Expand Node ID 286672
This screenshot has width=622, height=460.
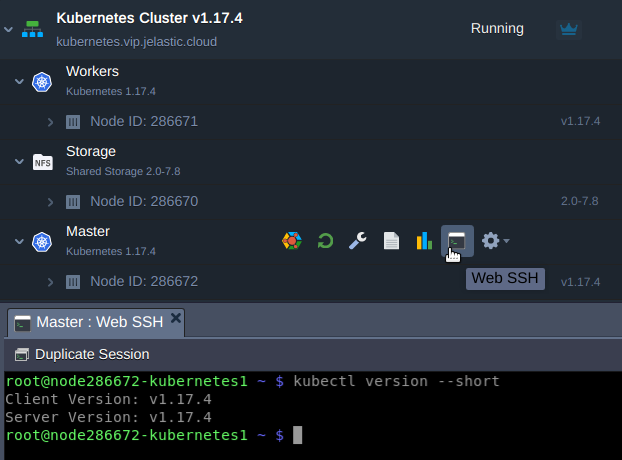tap(50, 282)
